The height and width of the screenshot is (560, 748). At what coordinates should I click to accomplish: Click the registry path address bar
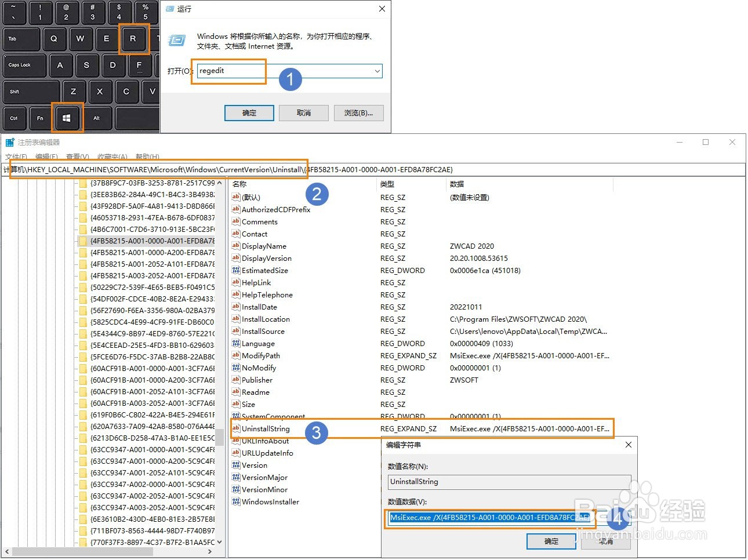[x=373, y=170]
